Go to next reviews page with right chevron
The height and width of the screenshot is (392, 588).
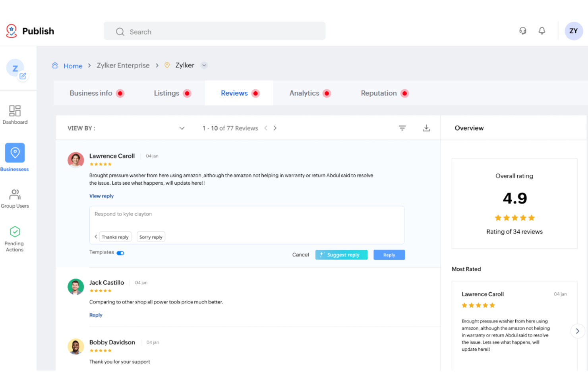coord(275,128)
